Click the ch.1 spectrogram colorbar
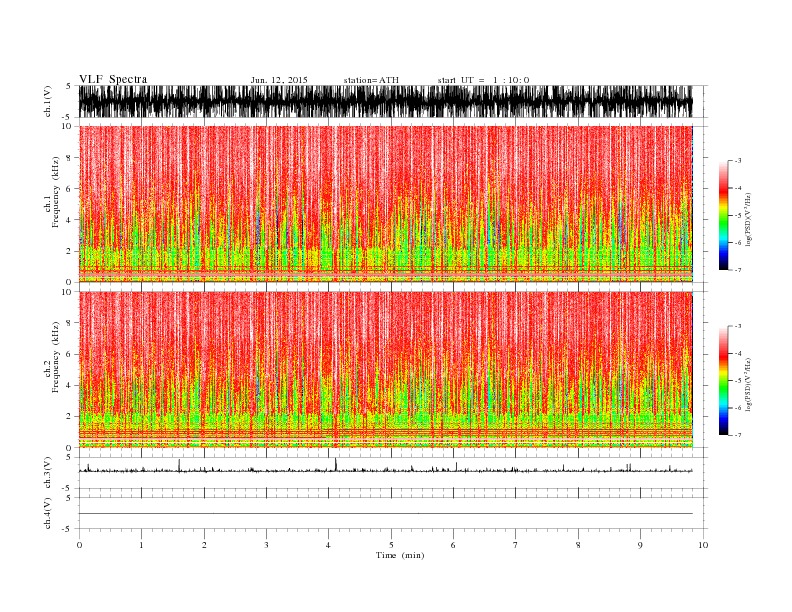The height and width of the screenshot is (612, 792). [x=724, y=216]
